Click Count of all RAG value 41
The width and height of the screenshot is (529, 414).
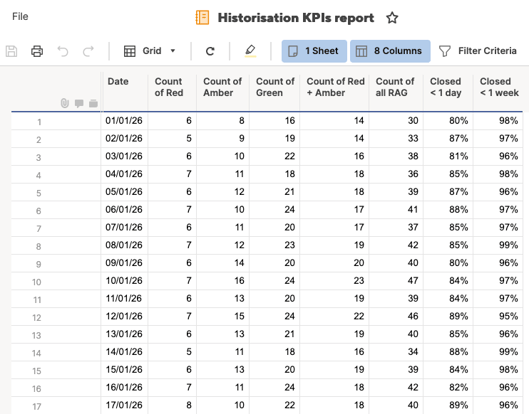point(396,210)
